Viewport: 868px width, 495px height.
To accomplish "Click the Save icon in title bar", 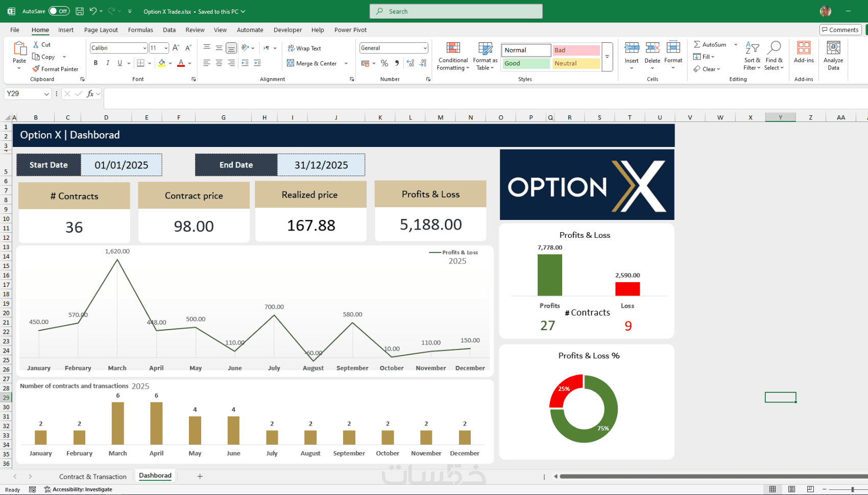I will 80,11.
